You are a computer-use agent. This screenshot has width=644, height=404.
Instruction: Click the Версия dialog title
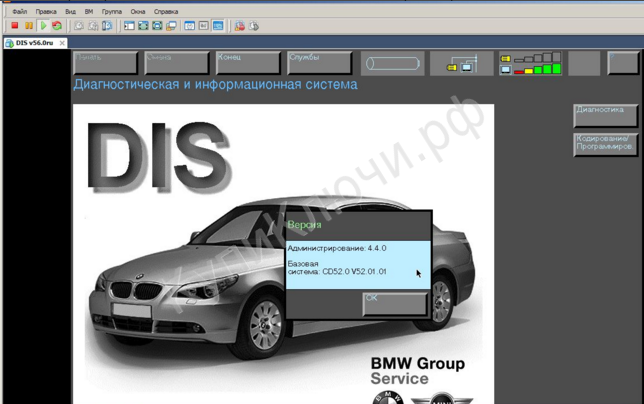pyautogui.click(x=304, y=225)
